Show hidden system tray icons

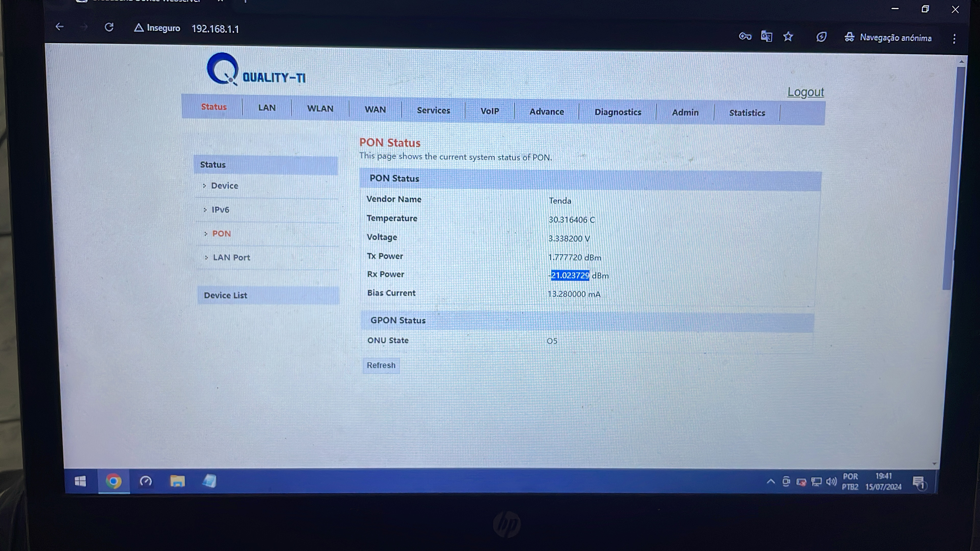point(771,481)
